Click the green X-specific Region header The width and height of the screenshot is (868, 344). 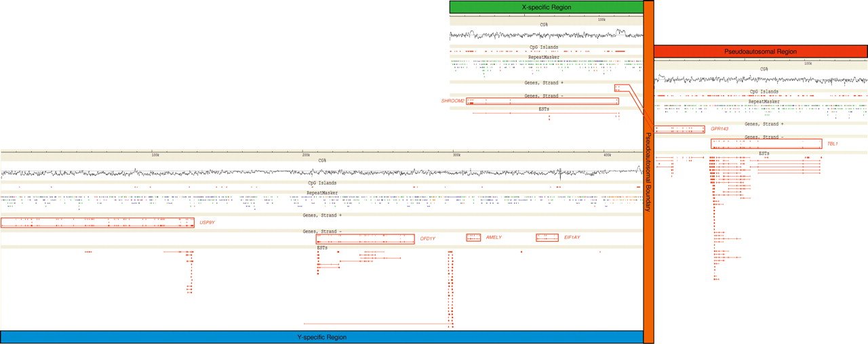tap(546, 7)
